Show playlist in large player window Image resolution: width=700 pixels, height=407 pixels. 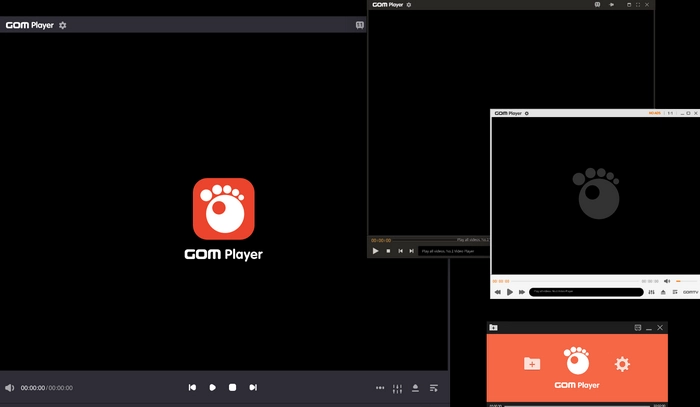point(433,388)
